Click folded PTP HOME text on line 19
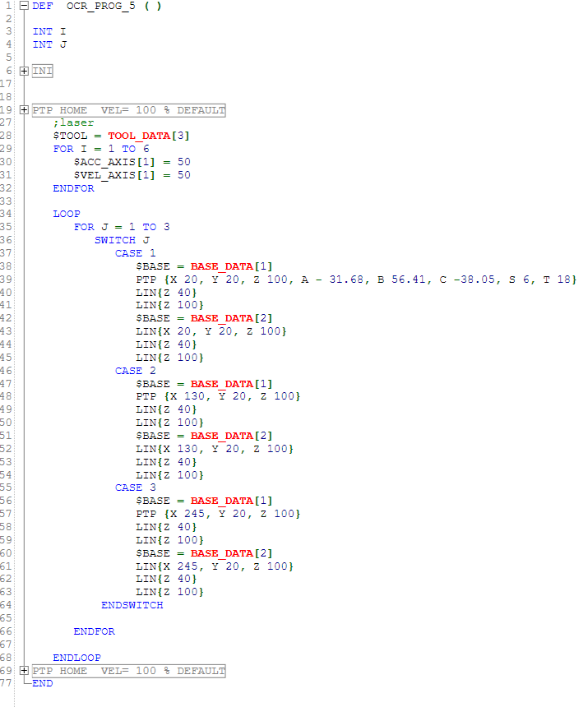Screen dimensions: 588x707 click(128, 110)
